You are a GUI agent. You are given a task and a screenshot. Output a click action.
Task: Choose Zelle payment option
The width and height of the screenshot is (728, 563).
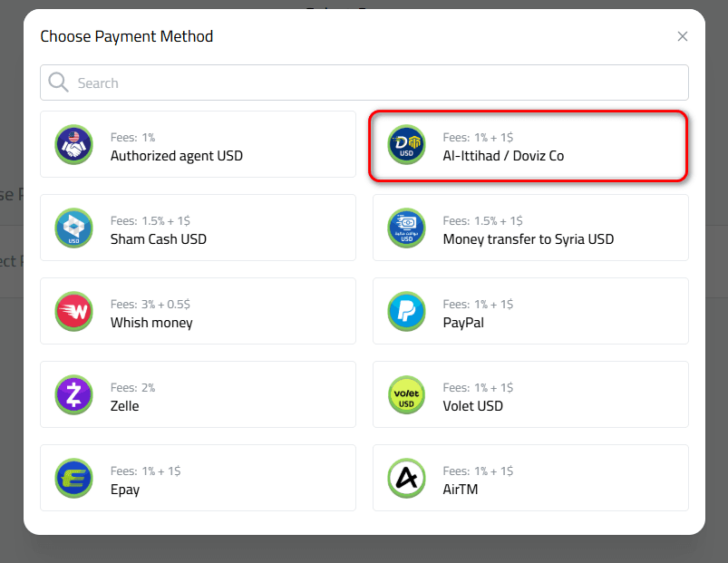coord(198,394)
